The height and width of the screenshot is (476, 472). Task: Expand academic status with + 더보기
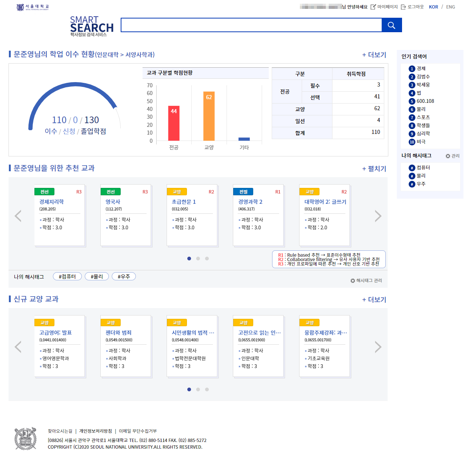[374, 55]
